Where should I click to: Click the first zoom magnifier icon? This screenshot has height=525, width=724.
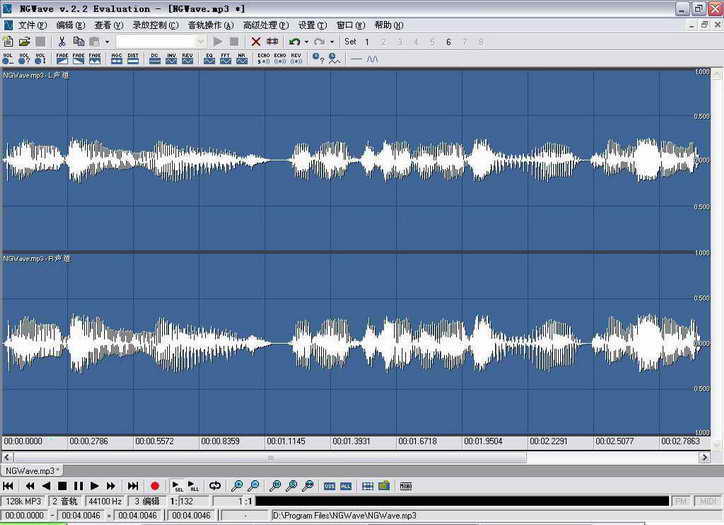click(238, 486)
